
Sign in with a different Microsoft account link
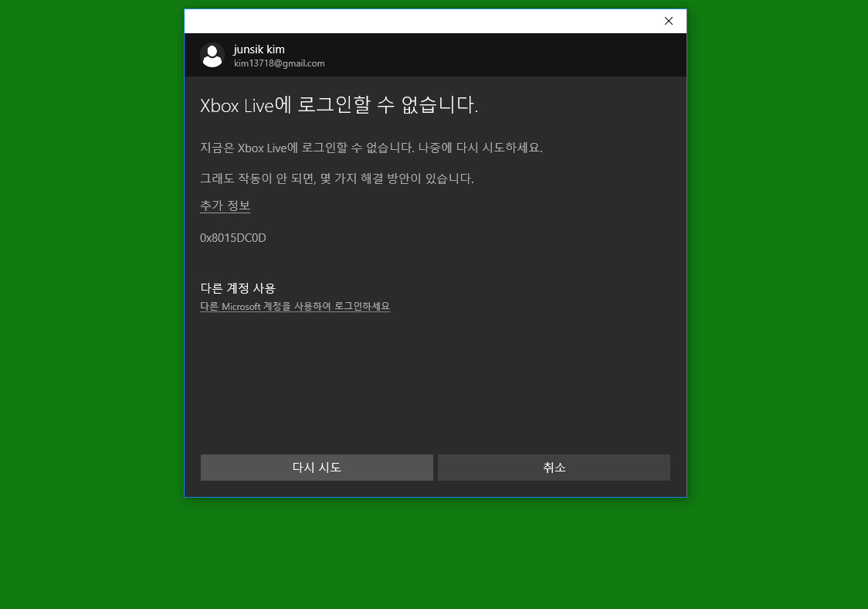point(294,307)
